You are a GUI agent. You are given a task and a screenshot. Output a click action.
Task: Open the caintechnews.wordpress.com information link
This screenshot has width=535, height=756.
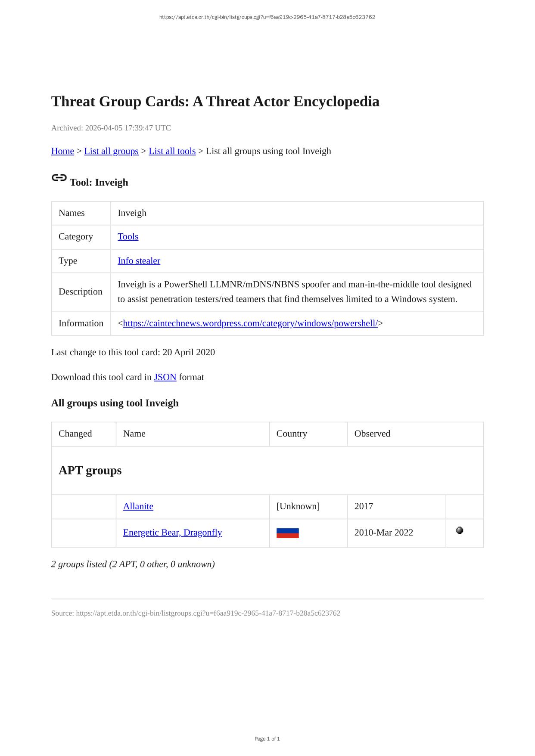(x=250, y=323)
